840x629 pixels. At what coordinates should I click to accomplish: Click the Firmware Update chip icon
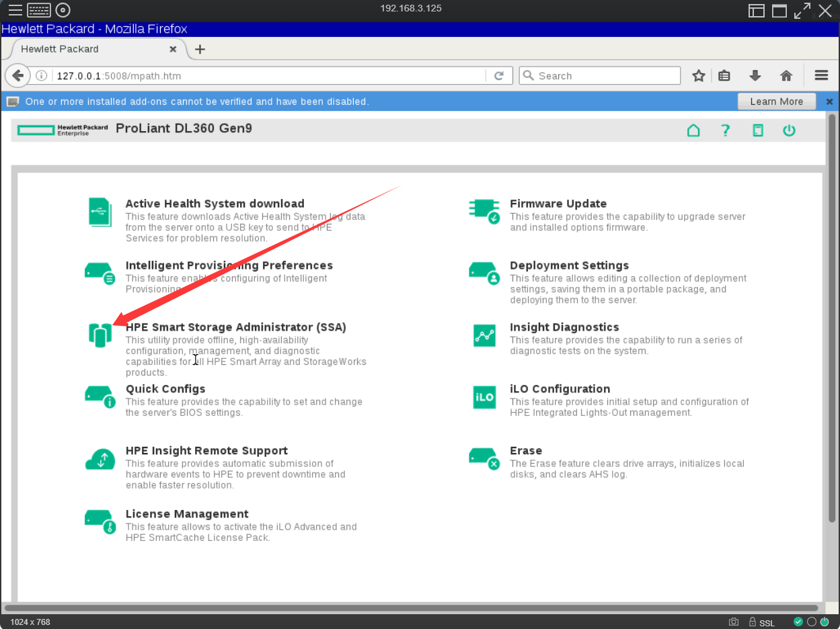[x=484, y=211]
